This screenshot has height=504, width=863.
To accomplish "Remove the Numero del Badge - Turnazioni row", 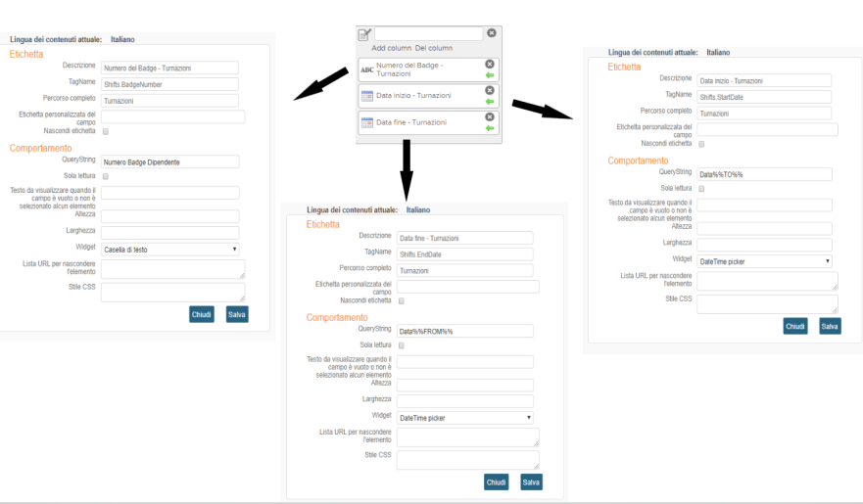I will [x=489, y=65].
